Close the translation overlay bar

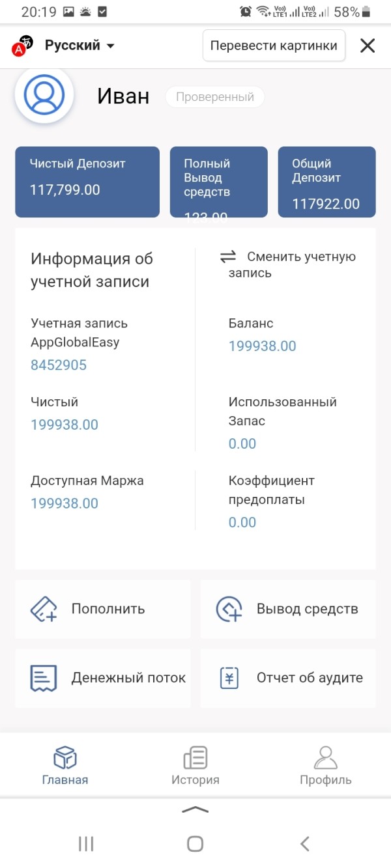tap(368, 46)
